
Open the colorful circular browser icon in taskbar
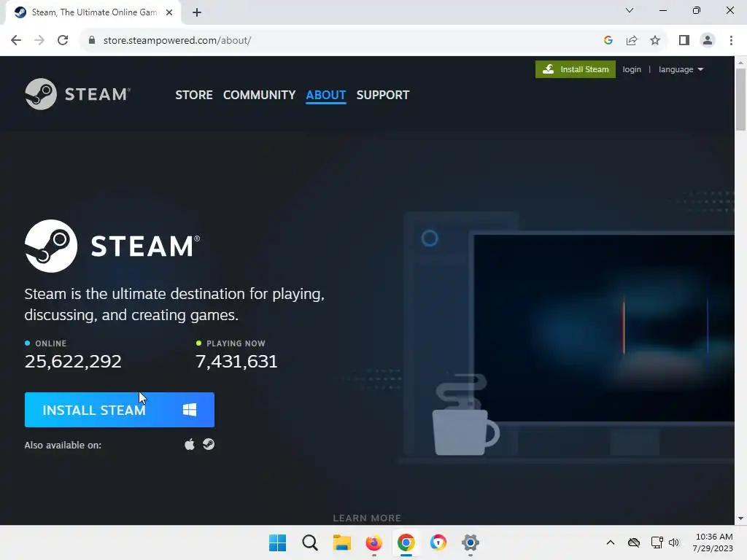pyautogui.click(x=438, y=542)
